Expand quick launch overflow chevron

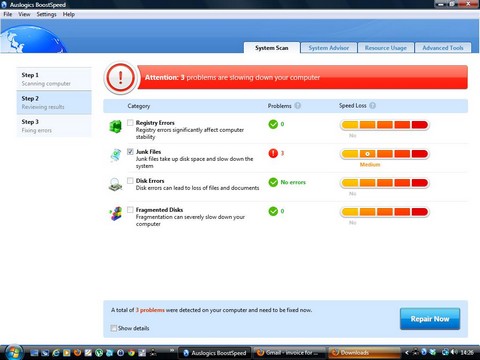(172, 350)
